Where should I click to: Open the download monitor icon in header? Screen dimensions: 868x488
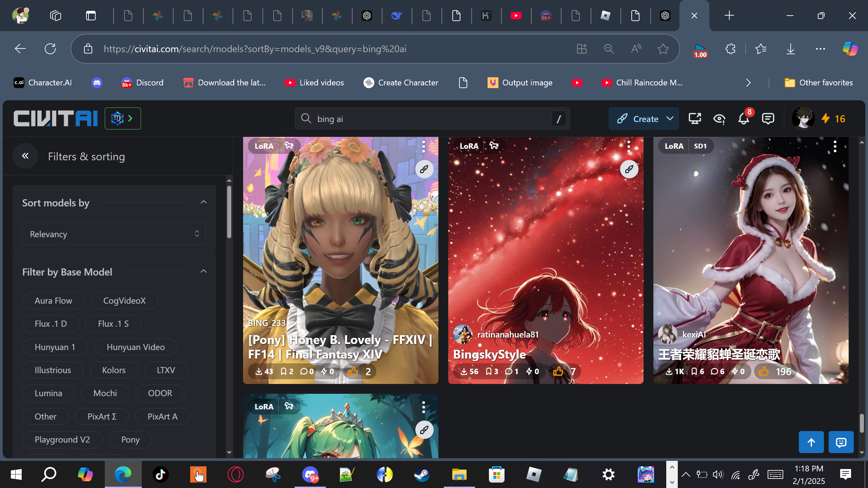coord(694,119)
